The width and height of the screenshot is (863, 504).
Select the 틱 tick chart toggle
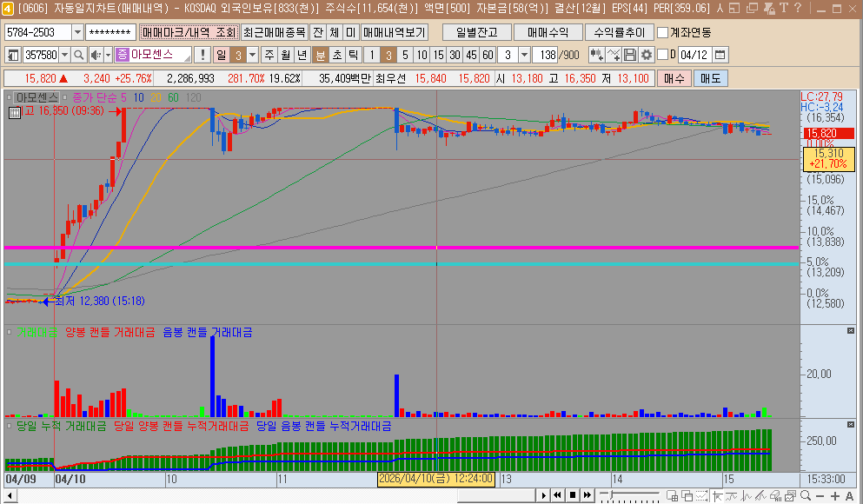point(354,55)
